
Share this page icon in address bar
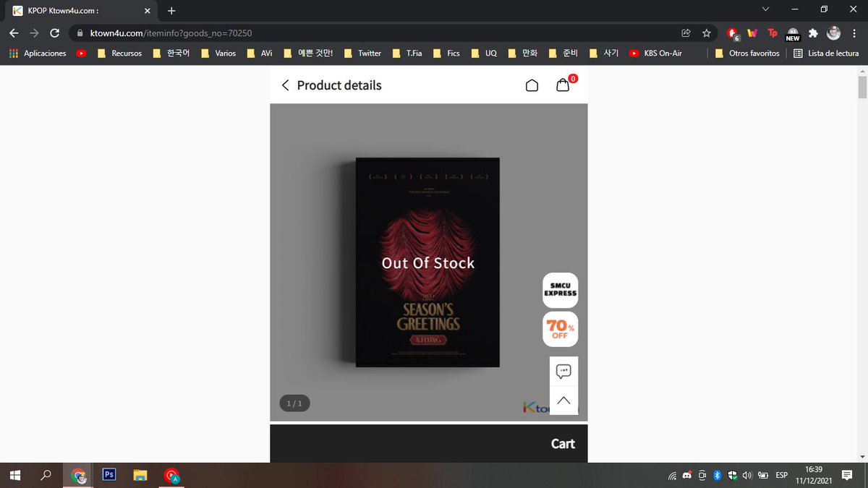click(x=686, y=33)
